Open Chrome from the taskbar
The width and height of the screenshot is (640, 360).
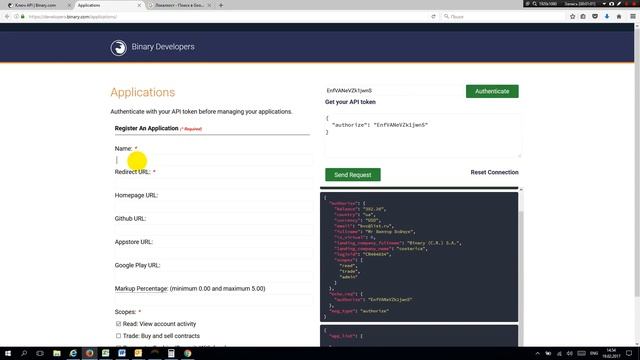tap(187, 353)
